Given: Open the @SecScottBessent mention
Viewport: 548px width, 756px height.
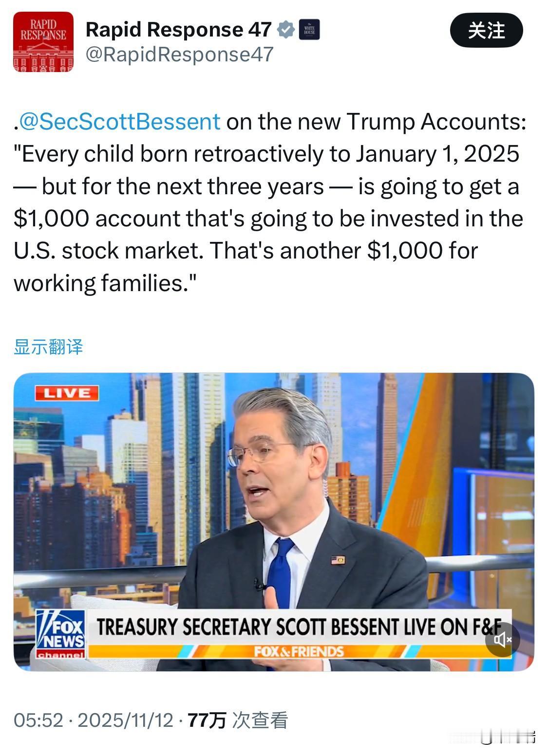Looking at the screenshot, I should click(x=120, y=122).
